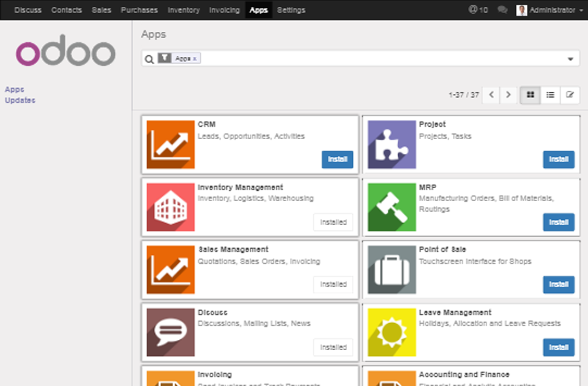Click the Point of Sale shopping bag icon
Image resolution: width=588 pixels, height=386 pixels.
click(392, 269)
